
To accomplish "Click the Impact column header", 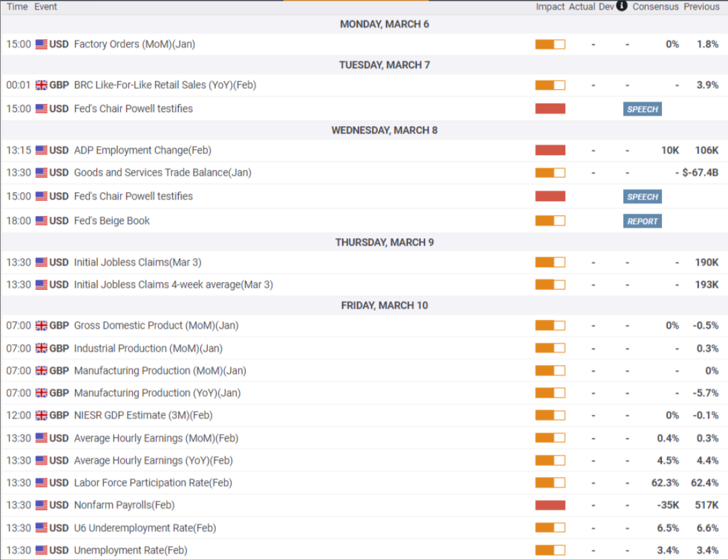I will coord(550,7).
